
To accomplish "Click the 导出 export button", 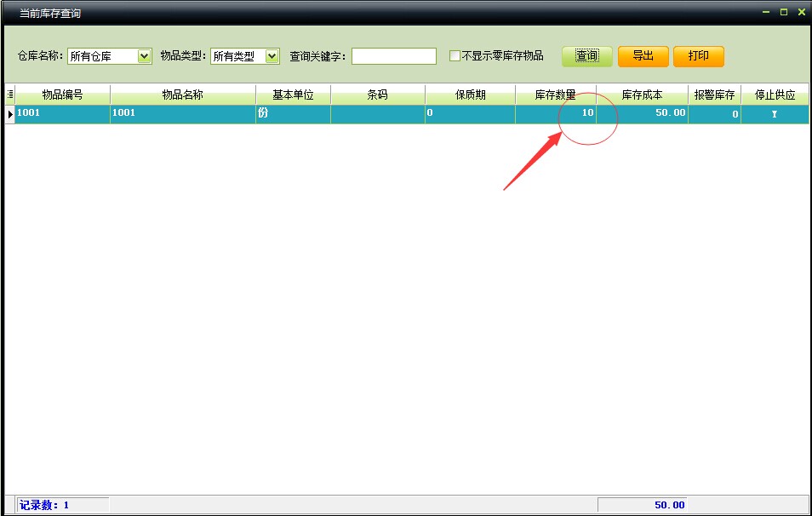I will 643,56.
